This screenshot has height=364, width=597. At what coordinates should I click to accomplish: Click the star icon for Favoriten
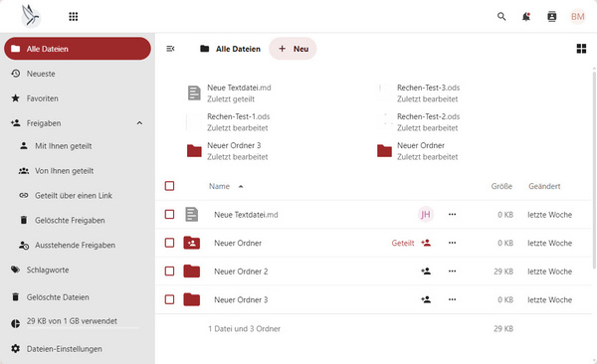click(x=15, y=98)
